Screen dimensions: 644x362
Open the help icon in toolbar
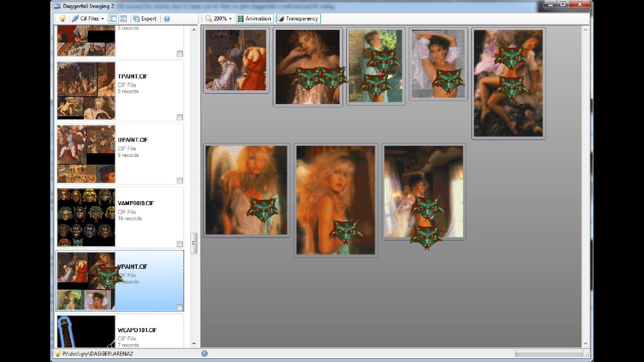pyautogui.click(x=167, y=19)
